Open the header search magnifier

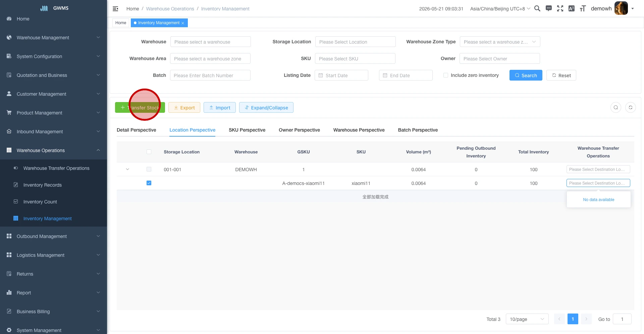(537, 8)
